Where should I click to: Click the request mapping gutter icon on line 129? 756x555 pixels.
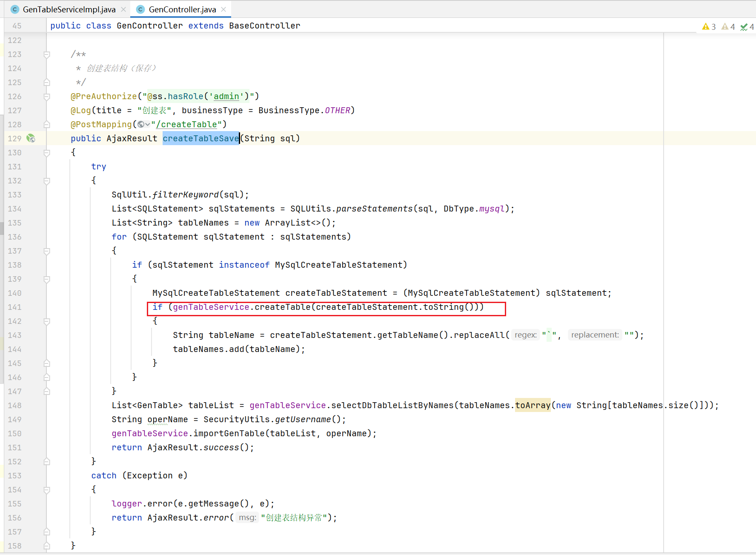pyautogui.click(x=31, y=138)
